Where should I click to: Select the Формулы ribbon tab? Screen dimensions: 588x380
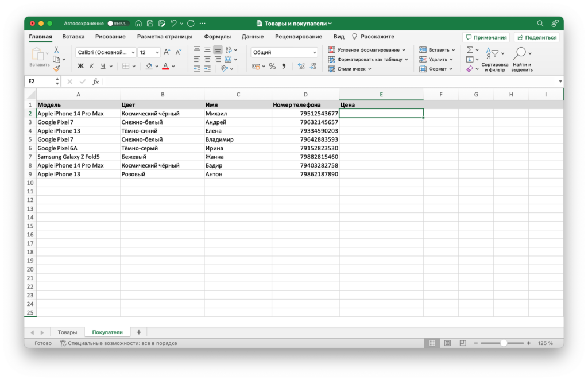tap(218, 37)
